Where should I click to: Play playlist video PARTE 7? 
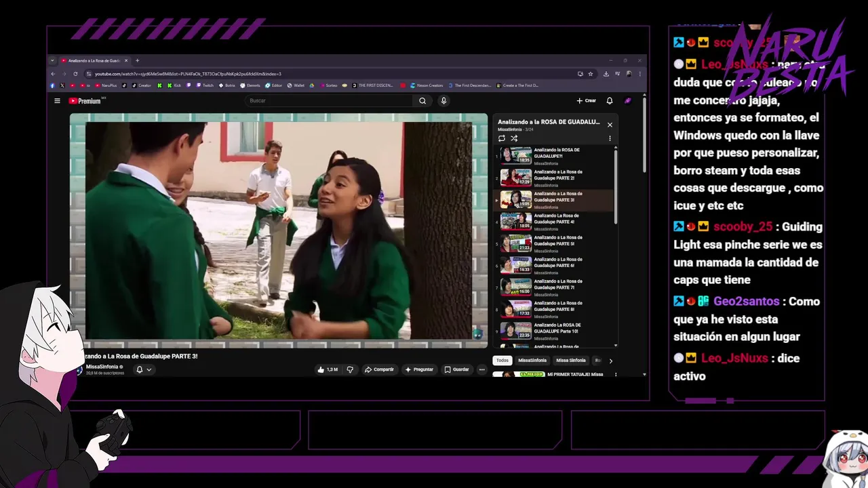point(555,287)
